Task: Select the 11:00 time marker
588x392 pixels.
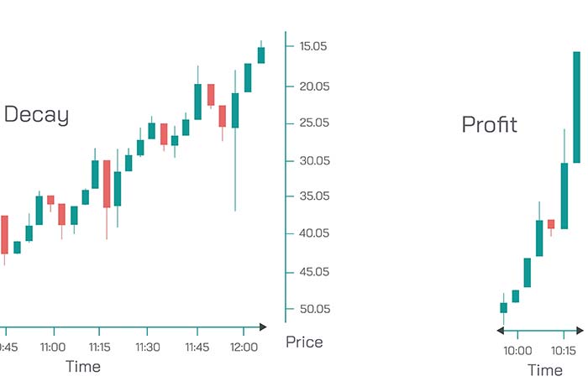Action: [52, 347]
